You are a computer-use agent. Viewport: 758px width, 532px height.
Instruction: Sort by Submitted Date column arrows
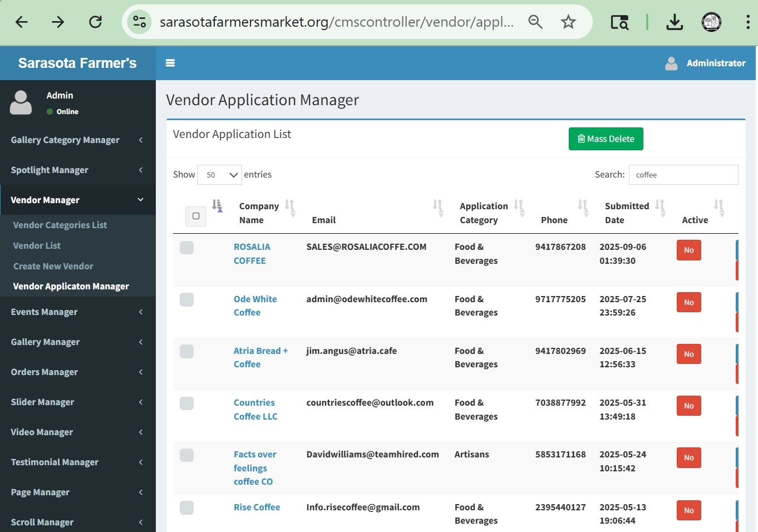(660, 207)
